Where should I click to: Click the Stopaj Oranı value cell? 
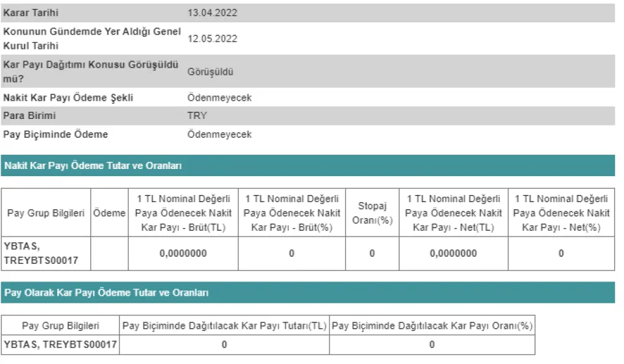372,253
